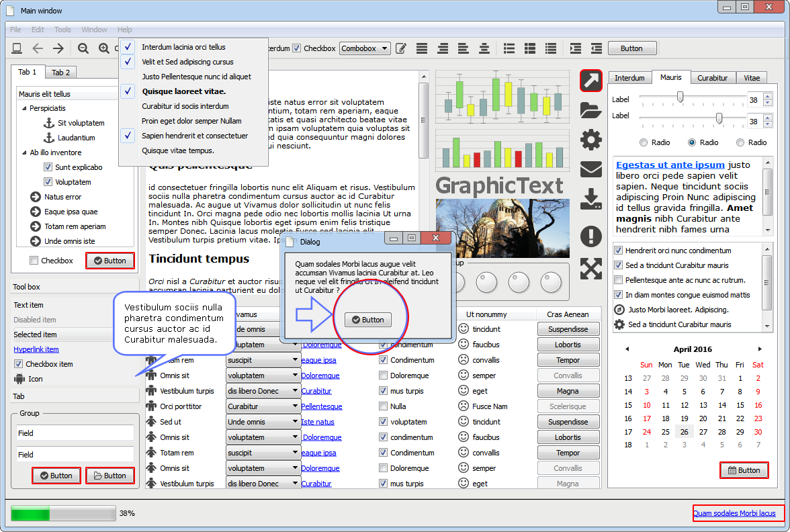Click the circle icon beside Justo Morbi laoreet
Viewport: 790px width, 532px height.
click(x=619, y=310)
